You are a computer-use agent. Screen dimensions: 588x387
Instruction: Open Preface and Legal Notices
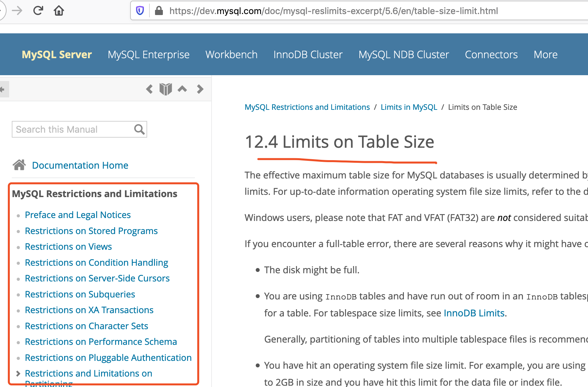pos(78,215)
